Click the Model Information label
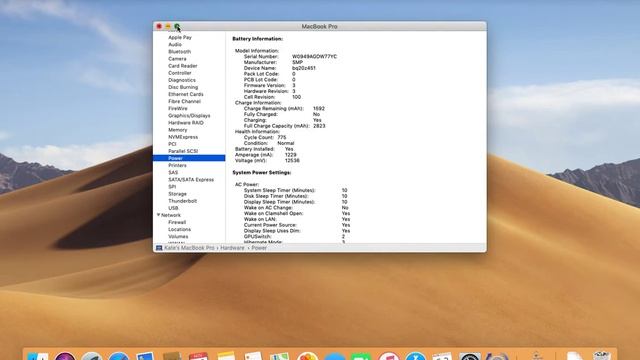The image size is (640, 360). click(x=257, y=51)
